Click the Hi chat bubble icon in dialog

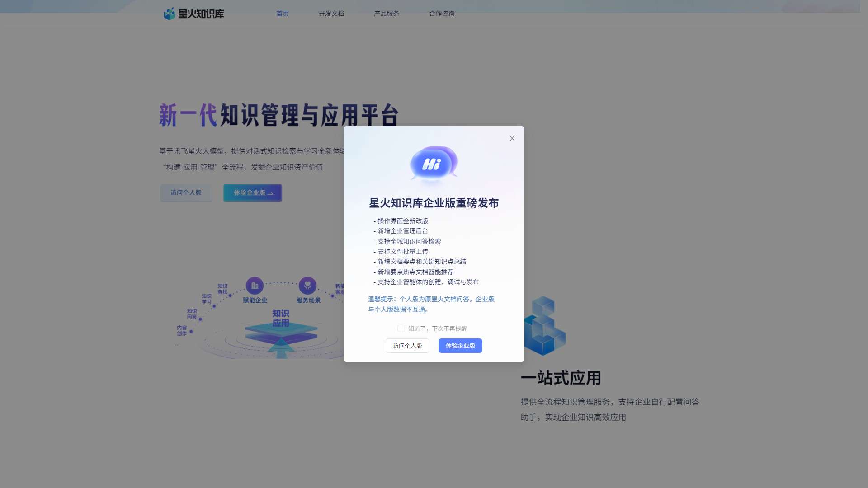pos(434,164)
